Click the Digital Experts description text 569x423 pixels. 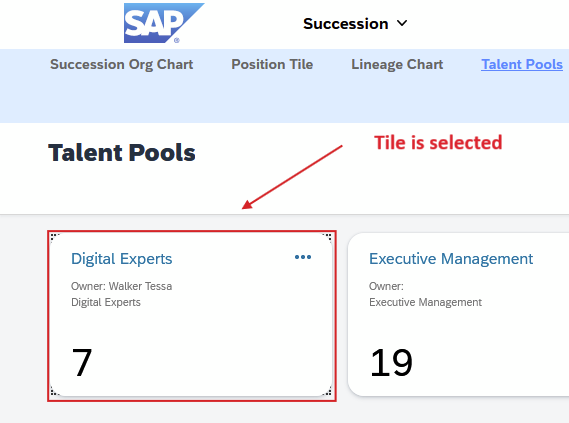coord(106,302)
